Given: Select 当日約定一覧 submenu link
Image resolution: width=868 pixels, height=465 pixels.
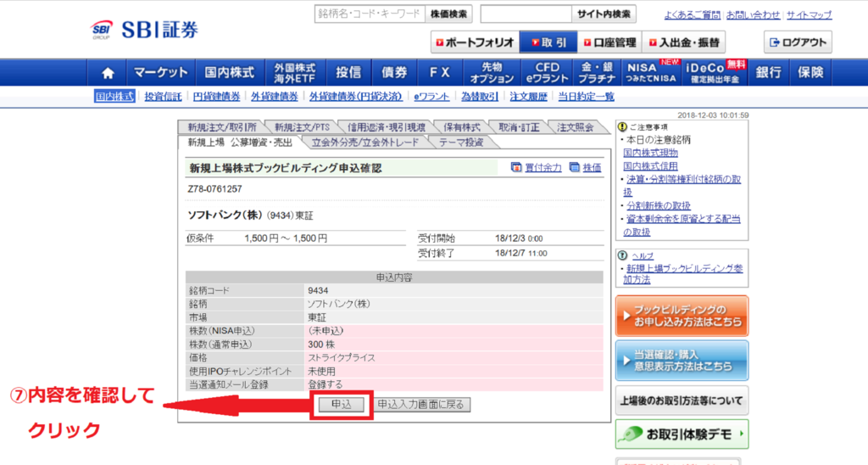Looking at the screenshot, I should coord(586,97).
